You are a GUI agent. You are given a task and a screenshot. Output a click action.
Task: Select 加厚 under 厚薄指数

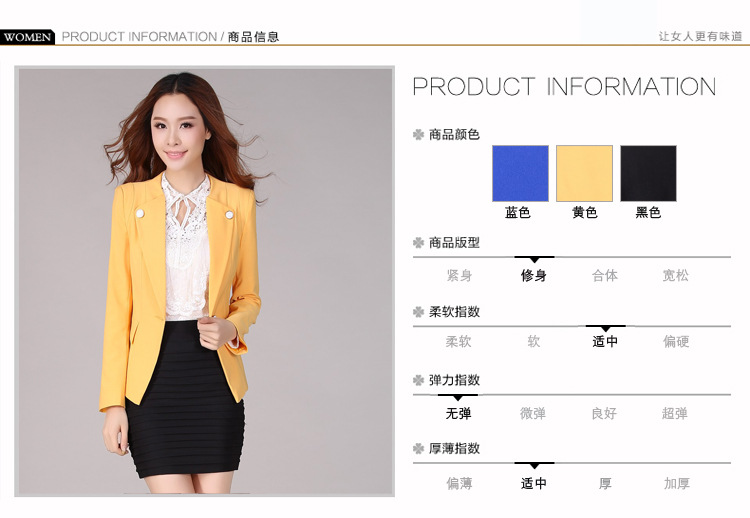pos(677,484)
